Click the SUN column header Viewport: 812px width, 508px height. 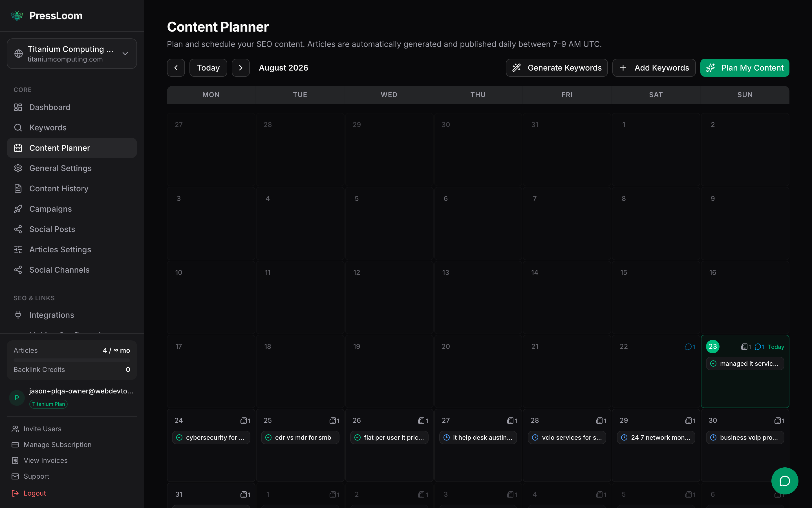point(745,95)
